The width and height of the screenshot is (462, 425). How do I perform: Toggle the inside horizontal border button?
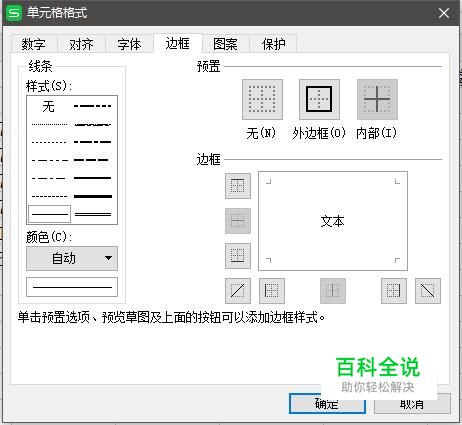click(238, 221)
